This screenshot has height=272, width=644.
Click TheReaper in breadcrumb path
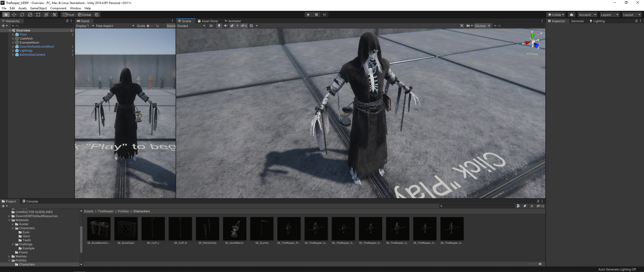[x=106, y=211]
